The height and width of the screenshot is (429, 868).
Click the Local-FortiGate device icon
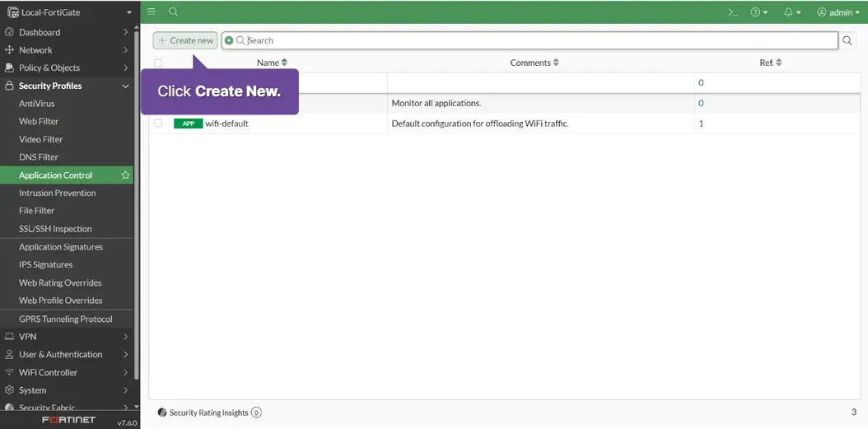pyautogui.click(x=12, y=12)
